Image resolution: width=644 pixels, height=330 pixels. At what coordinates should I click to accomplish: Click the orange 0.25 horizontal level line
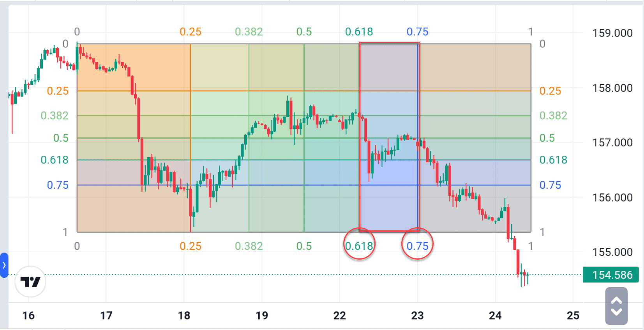coord(304,91)
